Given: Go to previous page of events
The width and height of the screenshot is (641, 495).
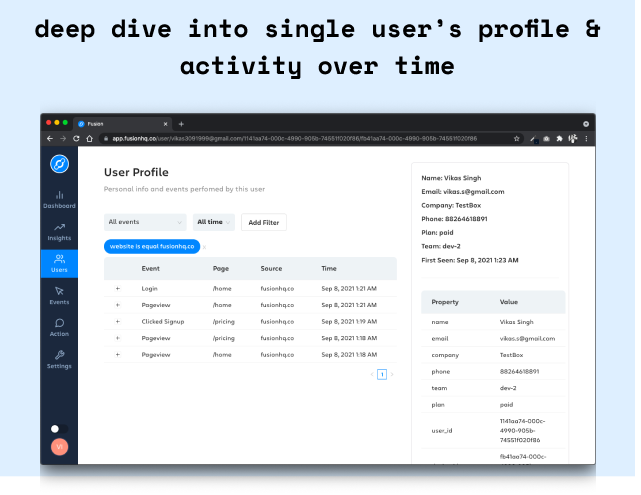Looking at the screenshot, I should (372, 375).
